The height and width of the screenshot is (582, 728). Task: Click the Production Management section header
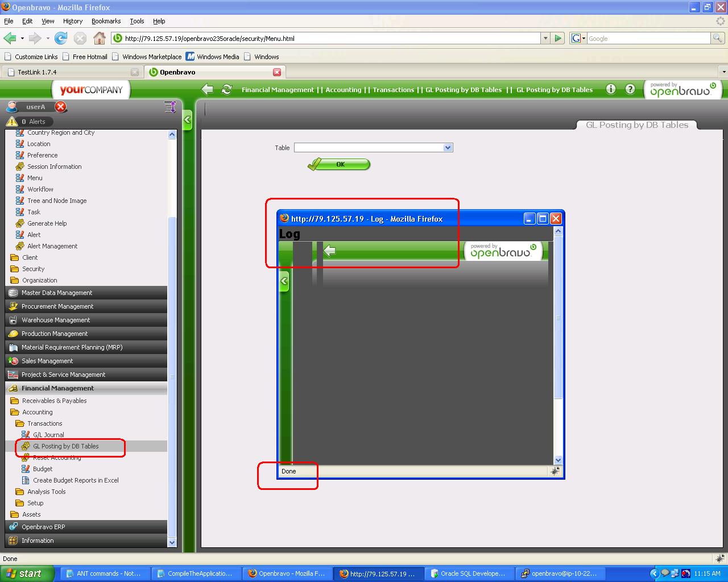[86, 334]
